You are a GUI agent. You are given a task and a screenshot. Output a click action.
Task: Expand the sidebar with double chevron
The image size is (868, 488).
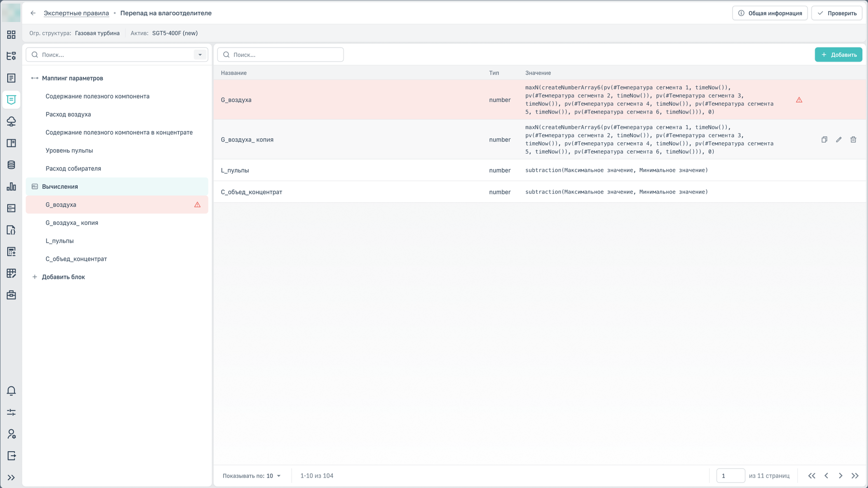(x=11, y=477)
